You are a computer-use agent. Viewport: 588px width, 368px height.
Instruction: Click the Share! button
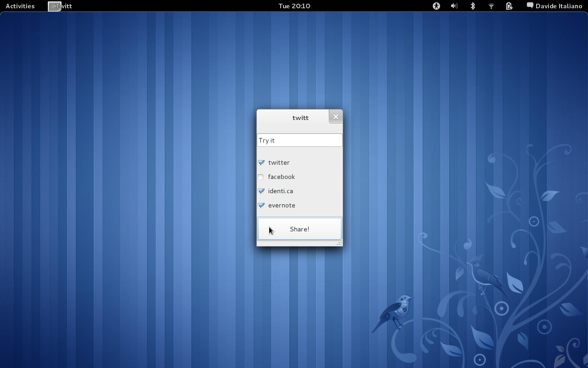[300, 229]
